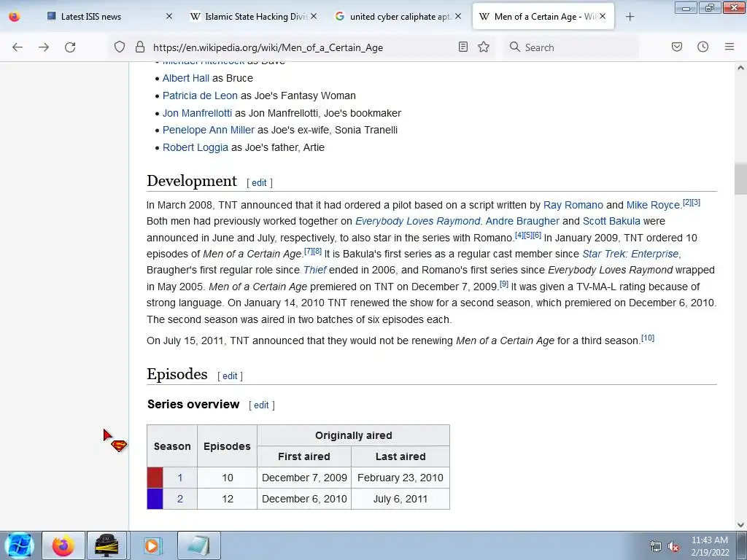Click Firefox in the taskbar
747x560 pixels.
click(x=63, y=545)
